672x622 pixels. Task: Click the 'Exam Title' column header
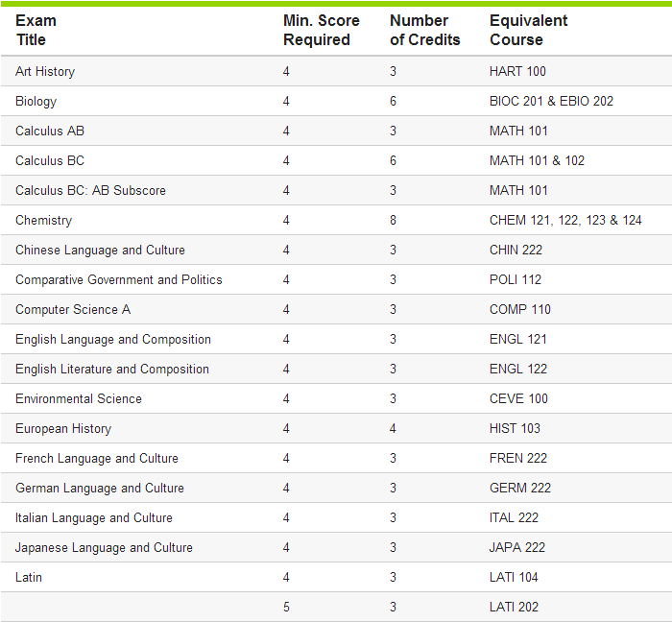(36, 30)
